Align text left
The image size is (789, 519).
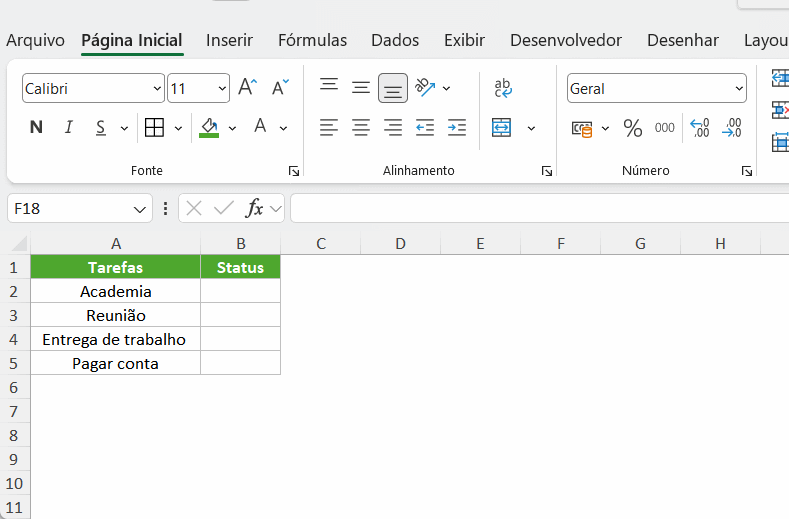(x=329, y=127)
